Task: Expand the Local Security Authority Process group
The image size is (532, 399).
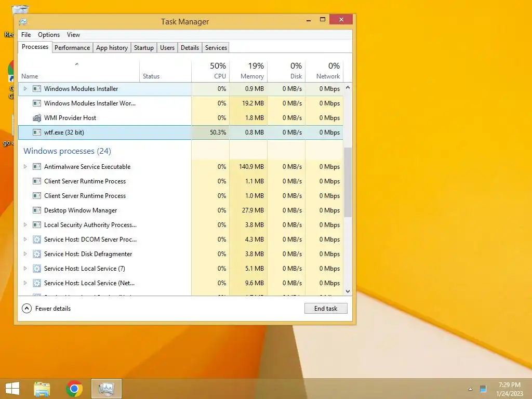Action: click(x=25, y=225)
